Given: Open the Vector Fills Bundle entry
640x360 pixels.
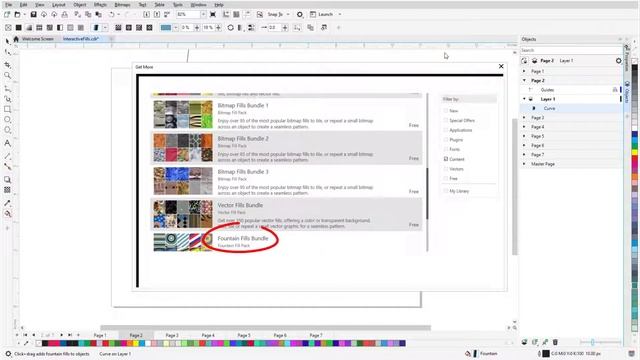Looking at the screenshot, I should tap(240, 205).
